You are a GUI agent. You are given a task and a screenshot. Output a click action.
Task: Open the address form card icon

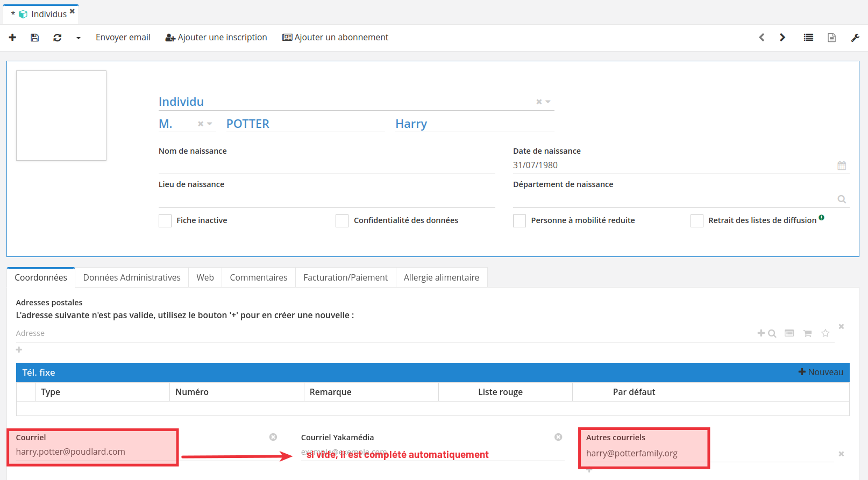point(789,333)
